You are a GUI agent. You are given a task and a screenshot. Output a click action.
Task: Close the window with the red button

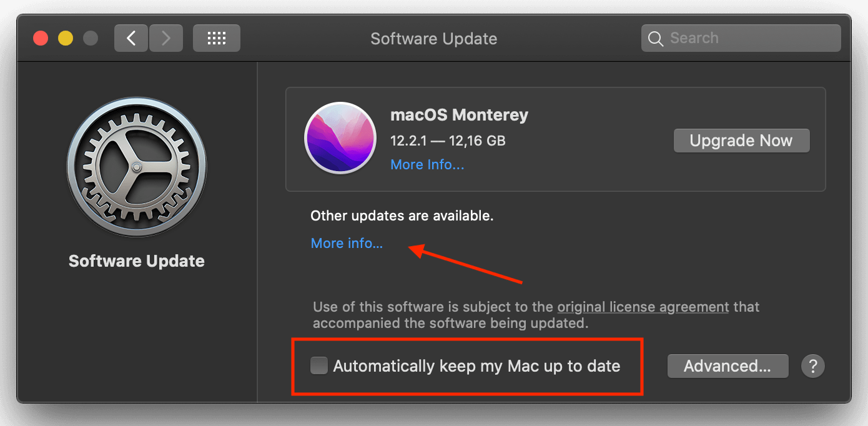pyautogui.click(x=41, y=39)
